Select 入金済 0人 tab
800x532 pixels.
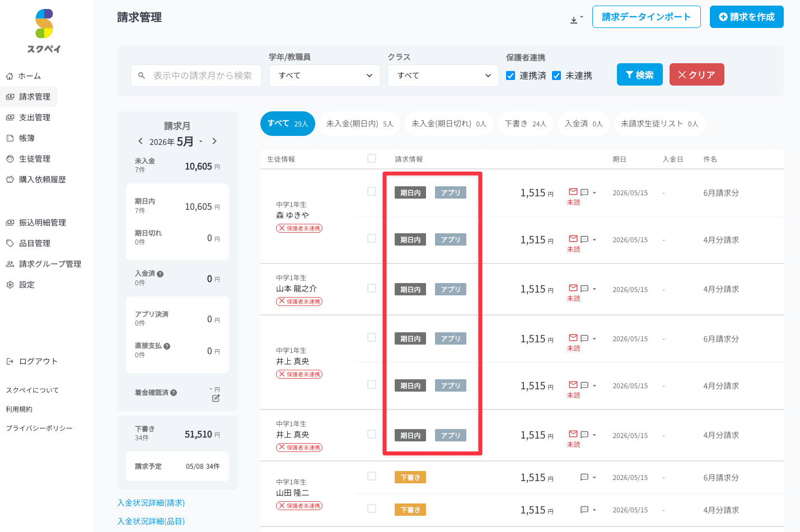click(x=584, y=124)
